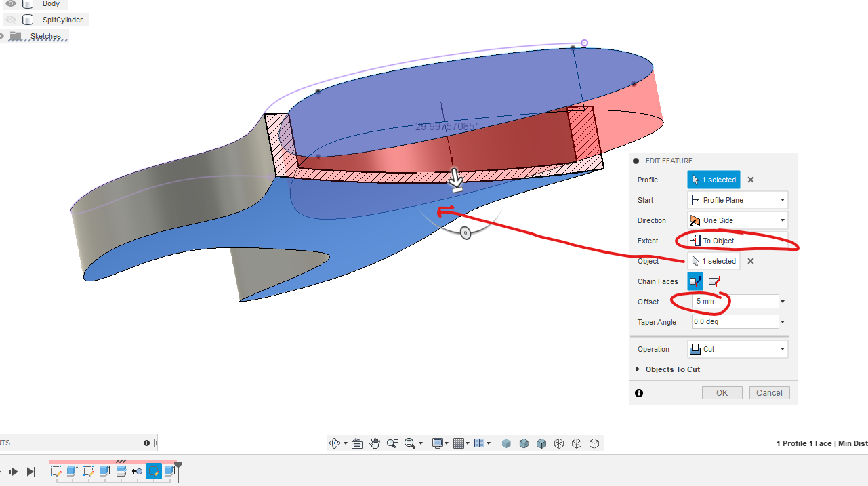Click the extrude distance manipulator arrow

click(457, 180)
